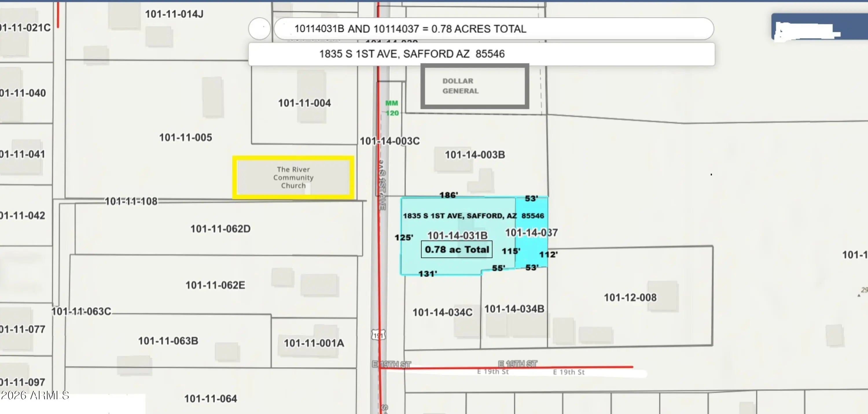Click parcel 101-14-034C

click(x=442, y=312)
